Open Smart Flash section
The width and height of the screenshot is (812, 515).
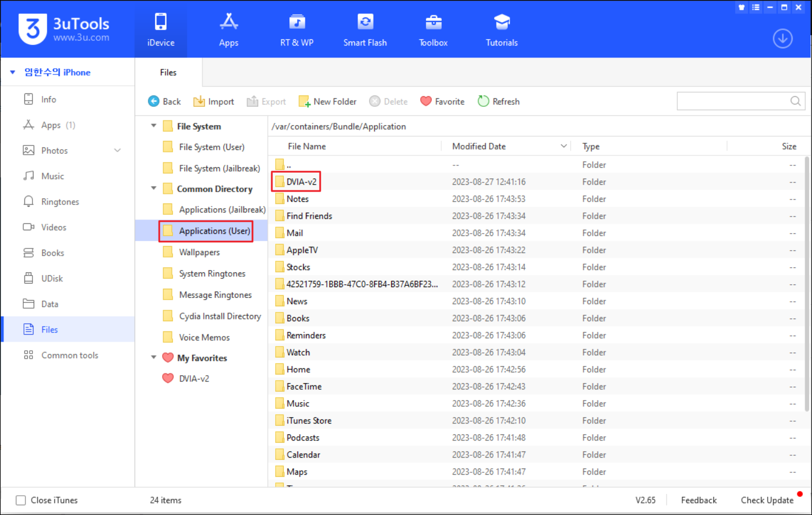coord(365,30)
